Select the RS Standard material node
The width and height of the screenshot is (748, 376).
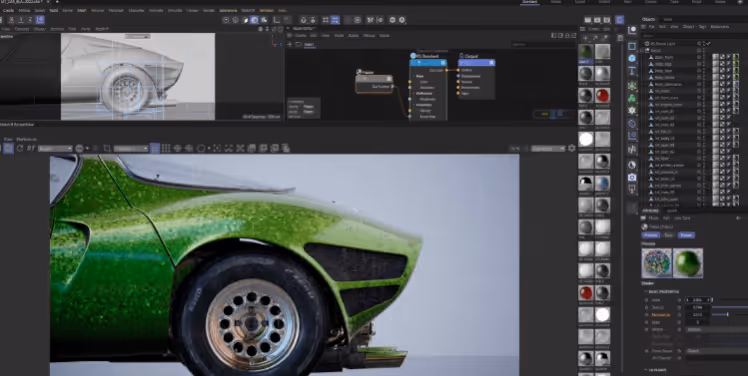click(x=428, y=63)
